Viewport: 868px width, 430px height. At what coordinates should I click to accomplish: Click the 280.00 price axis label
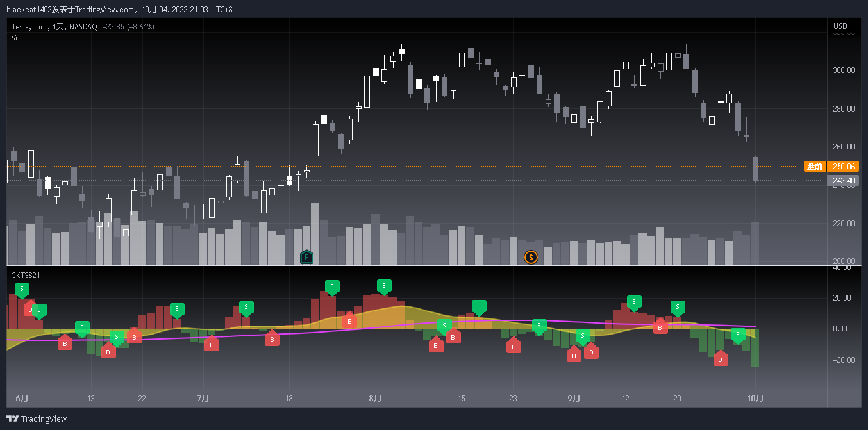coord(844,109)
